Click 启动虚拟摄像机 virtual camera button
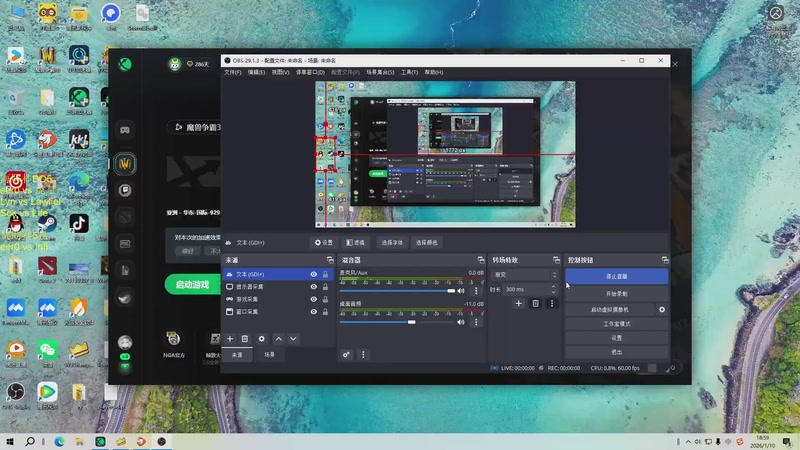This screenshot has width=800, height=450. coord(610,310)
